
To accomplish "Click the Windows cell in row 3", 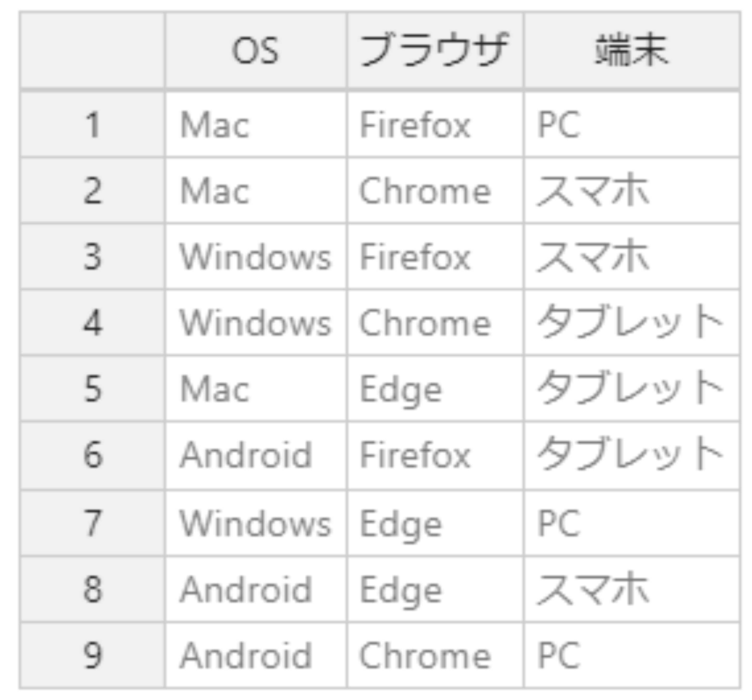I will (255, 256).
